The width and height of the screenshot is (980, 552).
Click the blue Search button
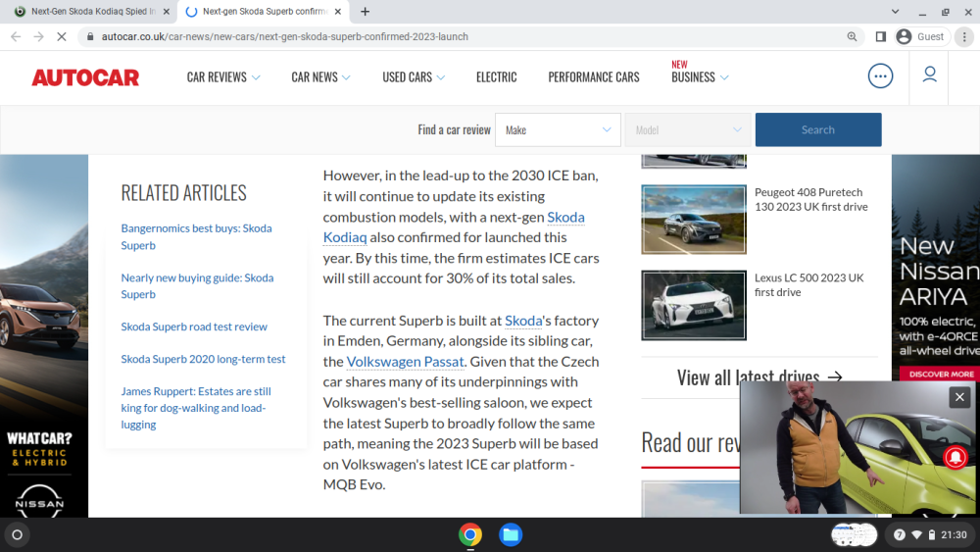pos(818,130)
